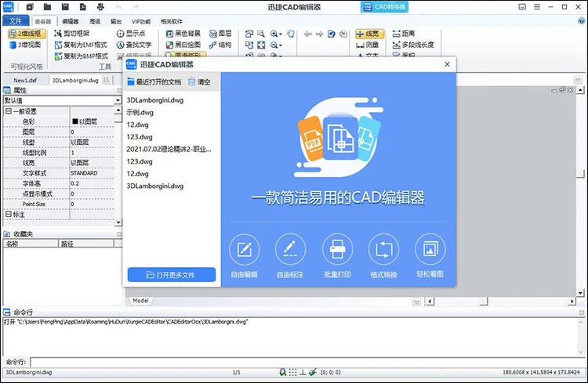The height and width of the screenshot is (383, 588).
Task: Open the 图层 layers panel
Action: click(x=220, y=34)
